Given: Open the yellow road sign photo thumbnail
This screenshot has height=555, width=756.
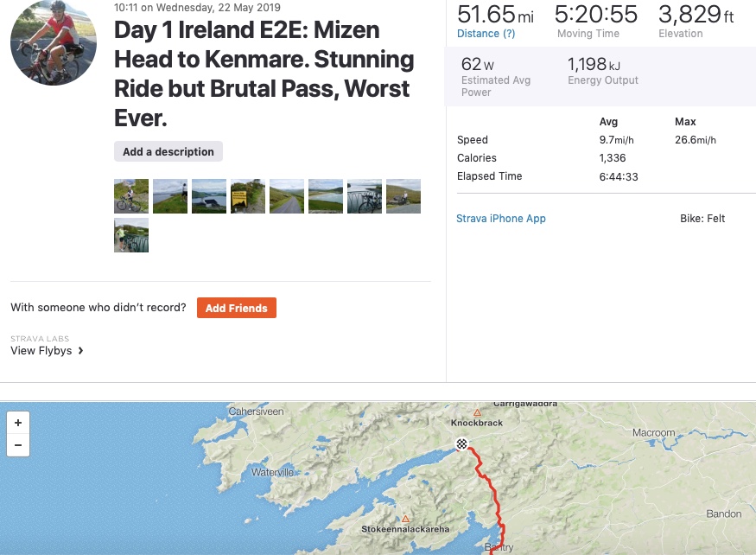Looking at the screenshot, I should [x=248, y=196].
